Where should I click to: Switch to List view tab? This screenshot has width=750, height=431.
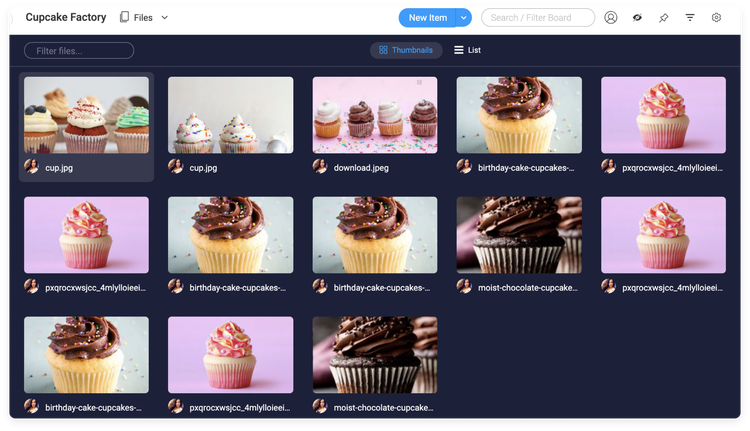467,50
